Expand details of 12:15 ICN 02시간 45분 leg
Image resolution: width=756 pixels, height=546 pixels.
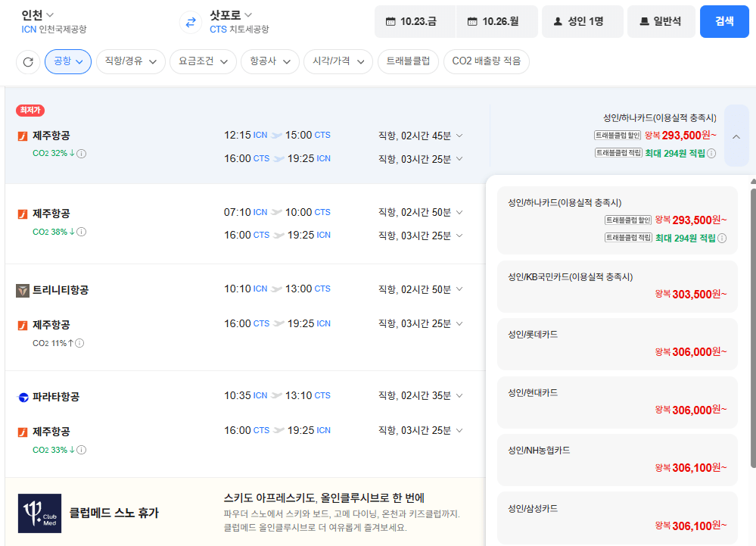tap(459, 136)
